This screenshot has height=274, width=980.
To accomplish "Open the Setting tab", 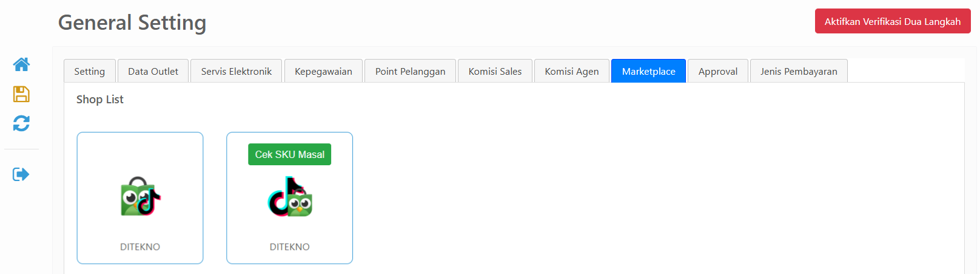I will pyautogui.click(x=90, y=71).
